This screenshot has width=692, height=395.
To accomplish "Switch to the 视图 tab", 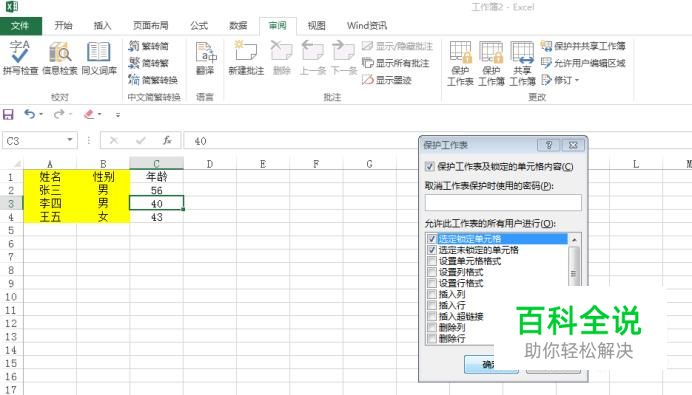I will (x=316, y=26).
